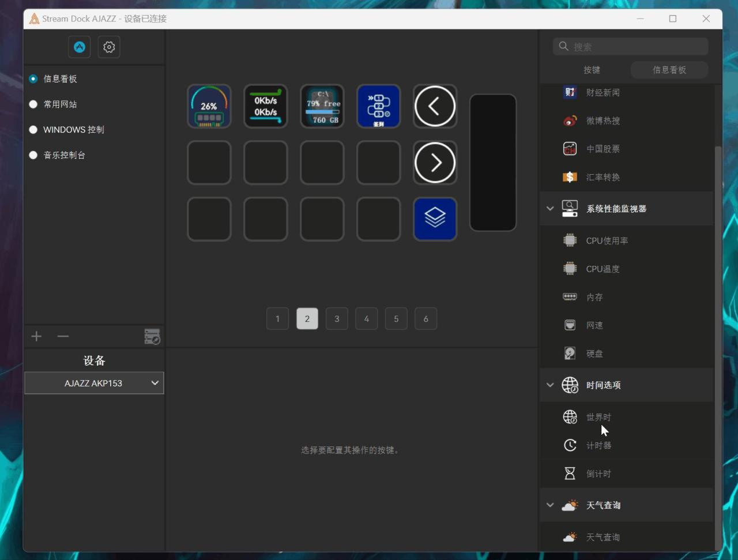Add a new profile with plus icon
This screenshot has height=560, width=738.
(36, 336)
